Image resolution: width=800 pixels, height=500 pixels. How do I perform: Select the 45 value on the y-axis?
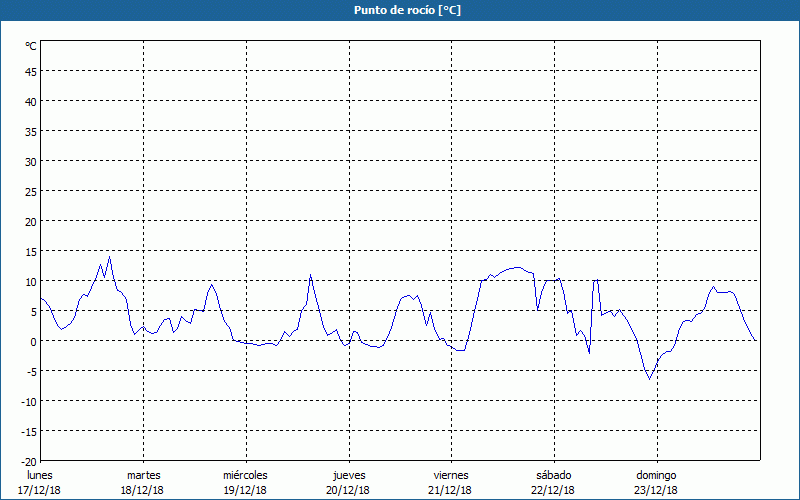click(31, 71)
